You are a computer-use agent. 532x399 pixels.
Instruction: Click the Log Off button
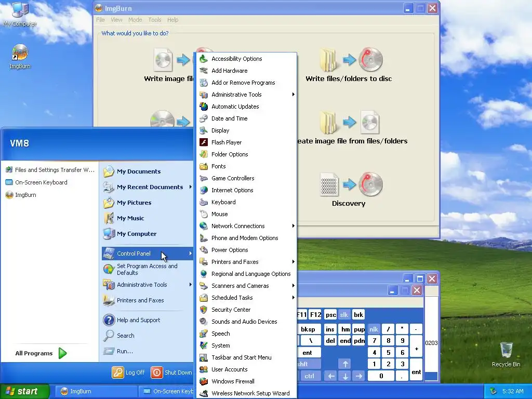pyautogui.click(x=129, y=373)
